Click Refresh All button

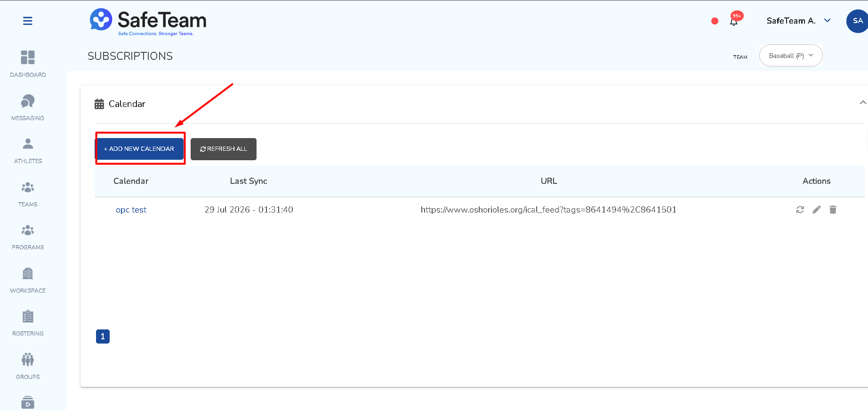pyautogui.click(x=224, y=149)
